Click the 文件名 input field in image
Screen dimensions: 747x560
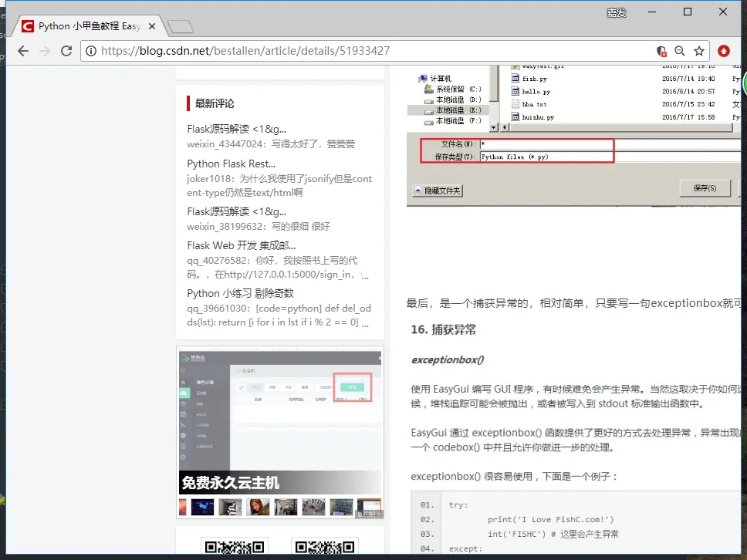pyautogui.click(x=610, y=143)
